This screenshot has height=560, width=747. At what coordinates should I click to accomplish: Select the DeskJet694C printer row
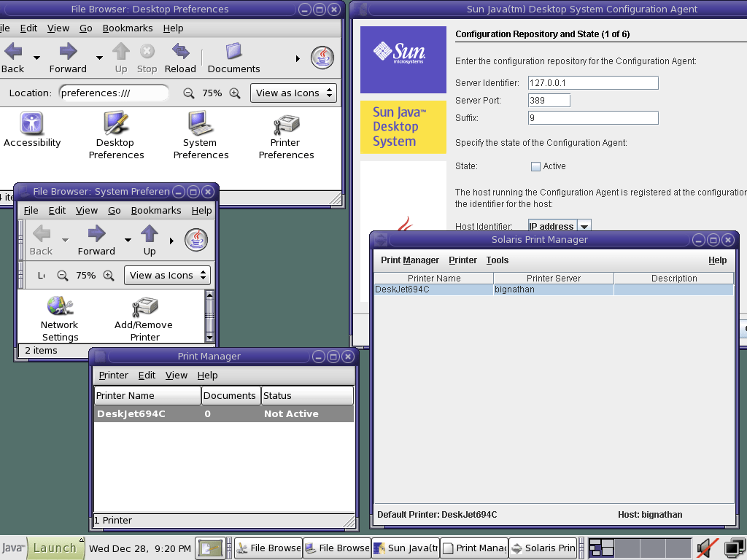[x=433, y=289]
